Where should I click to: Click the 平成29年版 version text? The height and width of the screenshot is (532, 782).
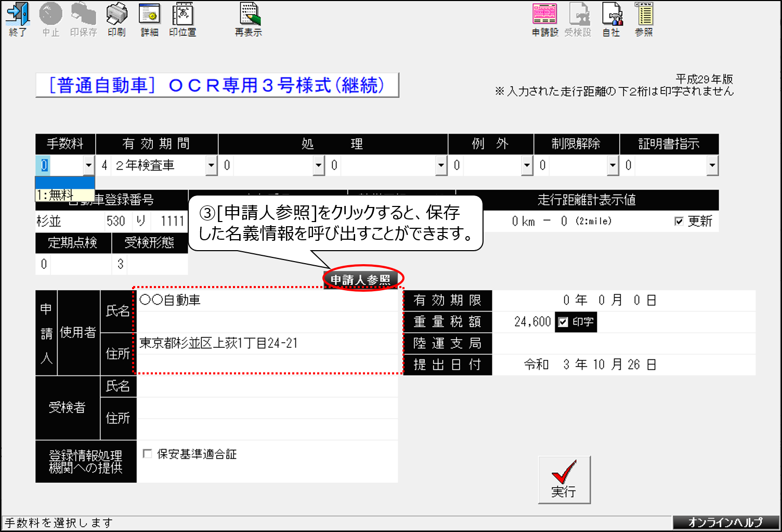[704, 79]
